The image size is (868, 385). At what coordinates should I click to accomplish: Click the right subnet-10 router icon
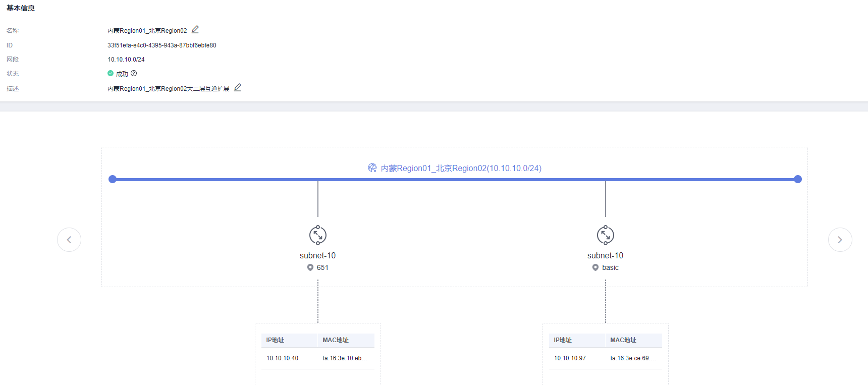[606, 235]
